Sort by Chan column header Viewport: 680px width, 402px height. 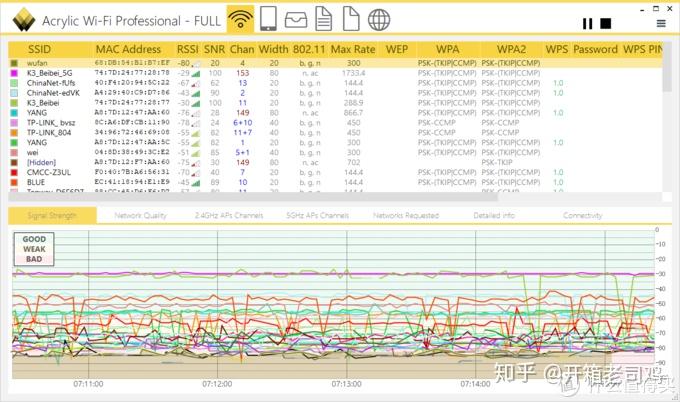[x=242, y=49]
